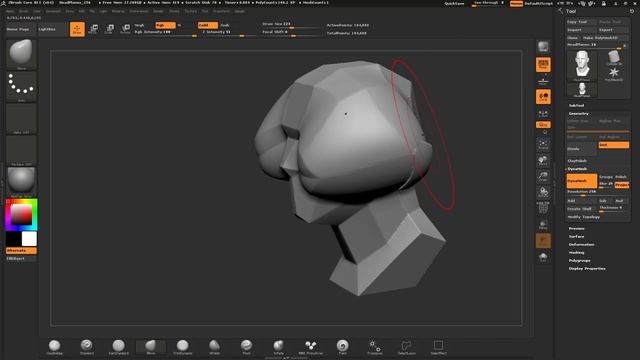
Task: Select the Move brush in bottom shelf
Action: [151, 347]
